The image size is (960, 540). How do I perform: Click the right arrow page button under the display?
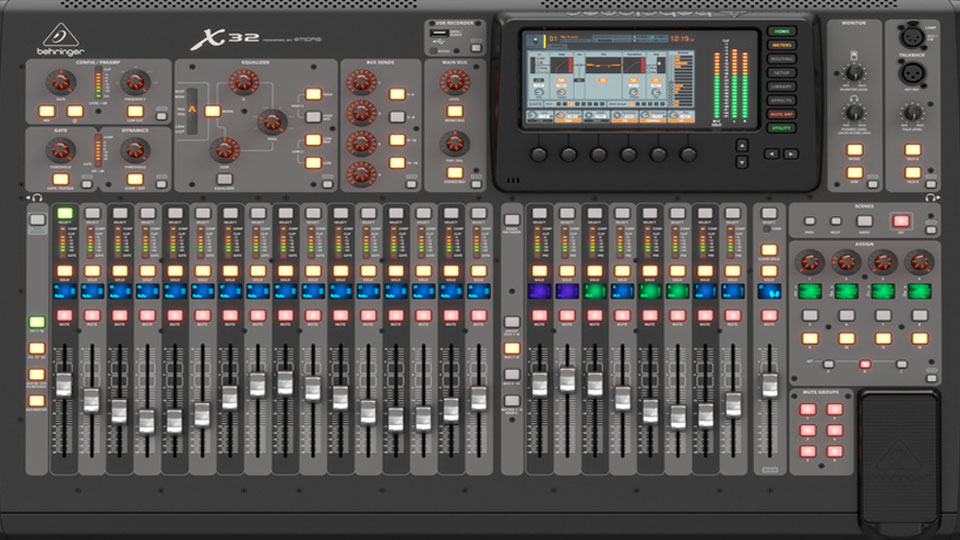coord(790,154)
